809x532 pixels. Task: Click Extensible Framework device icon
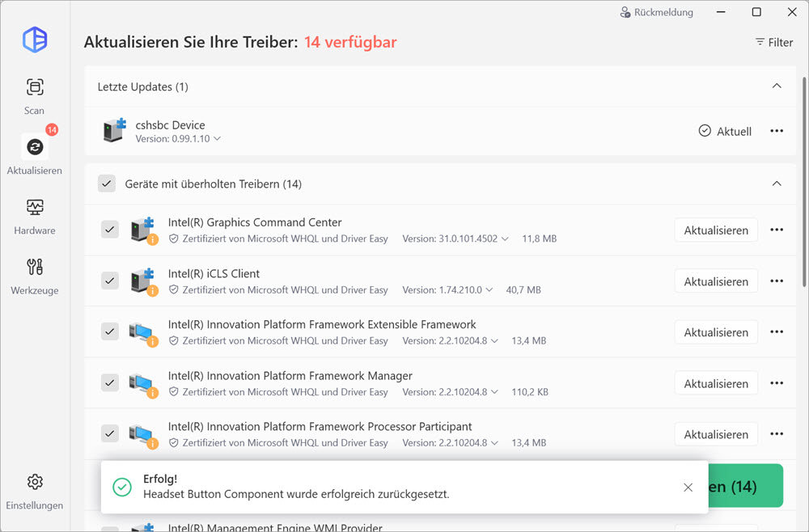pyautogui.click(x=143, y=334)
